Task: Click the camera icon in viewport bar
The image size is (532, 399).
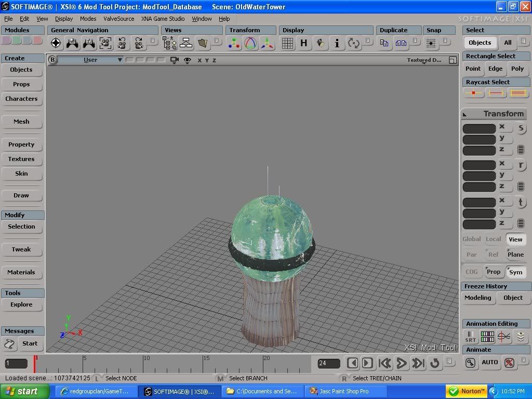Action: pyautogui.click(x=175, y=60)
